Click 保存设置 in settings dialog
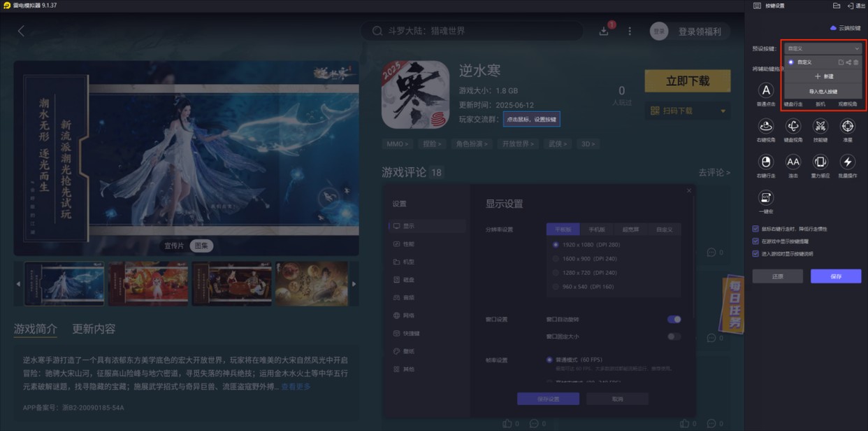The height and width of the screenshot is (431, 868). click(x=548, y=399)
